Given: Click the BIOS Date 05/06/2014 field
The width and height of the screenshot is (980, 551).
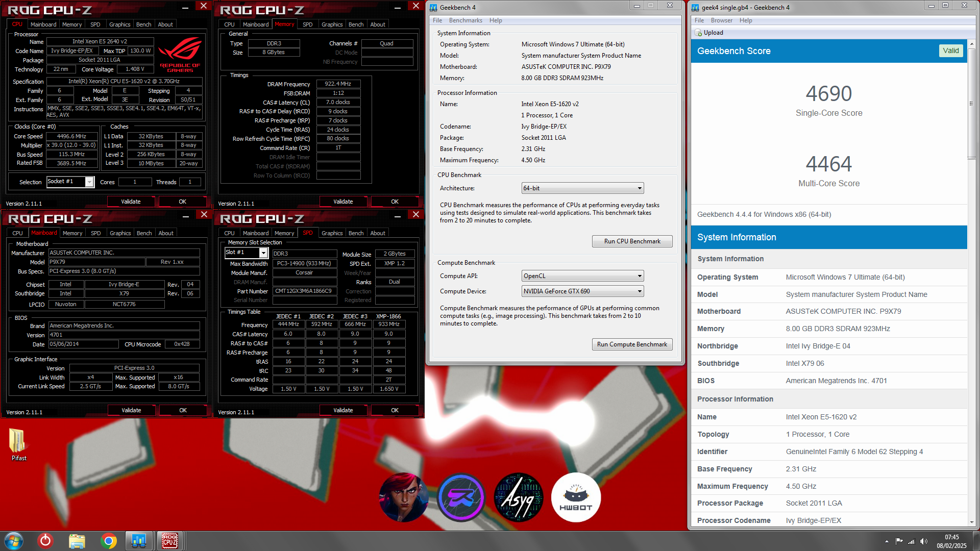Looking at the screenshot, I should click(x=83, y=344).
